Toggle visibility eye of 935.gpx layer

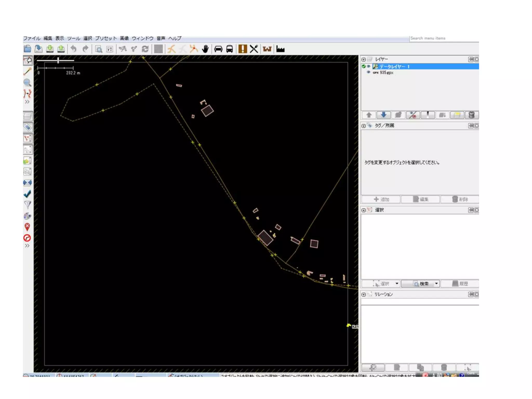click(x=368, y=72)
